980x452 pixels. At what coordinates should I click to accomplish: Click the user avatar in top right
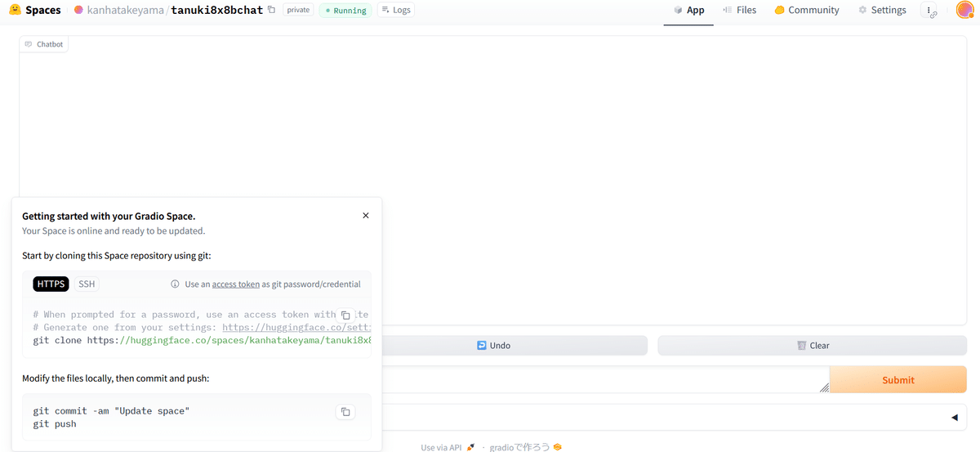(964, 10)
